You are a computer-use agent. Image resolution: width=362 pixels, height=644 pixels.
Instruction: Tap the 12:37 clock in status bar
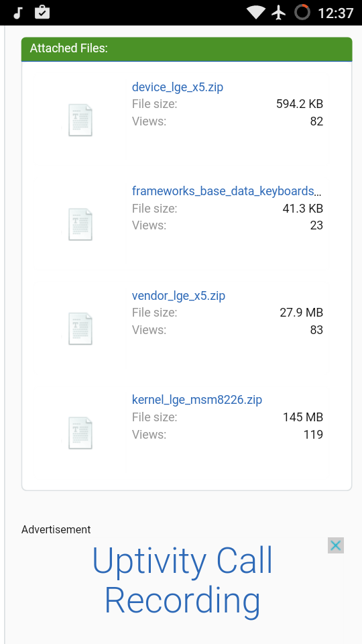point(335,13)
